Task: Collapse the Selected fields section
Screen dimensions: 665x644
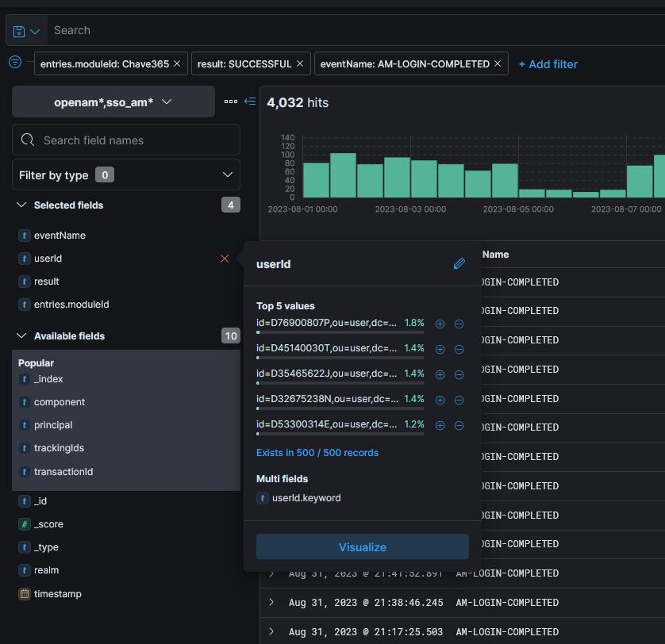Action: coord(21,205)
